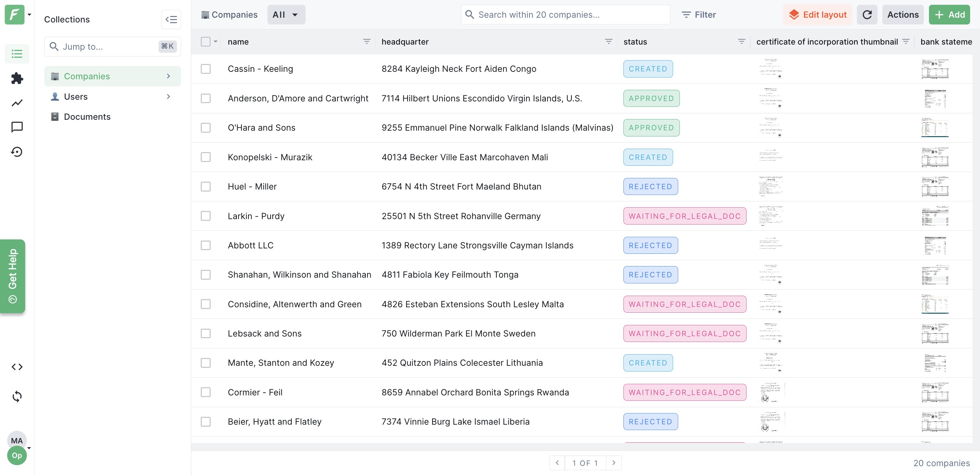This screenshot has height=475, width=980.
Task: Open the activity history clock icon
Action: click(17, 152)
